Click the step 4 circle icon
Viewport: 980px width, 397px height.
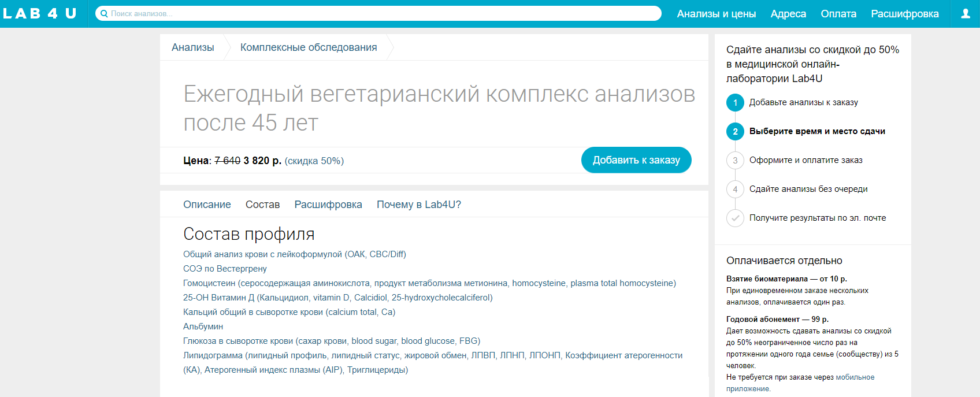pyautogui.click(x=735, y=189)
